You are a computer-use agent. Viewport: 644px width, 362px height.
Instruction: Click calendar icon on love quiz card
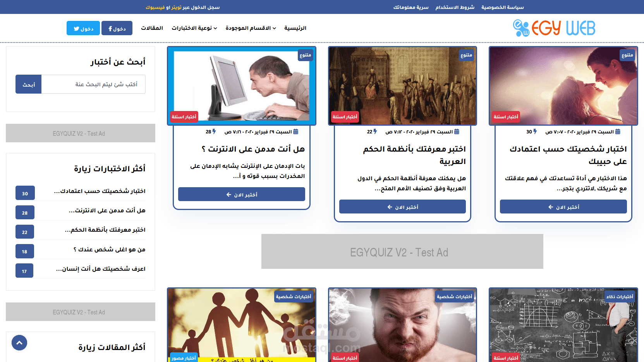pos(618,131)
